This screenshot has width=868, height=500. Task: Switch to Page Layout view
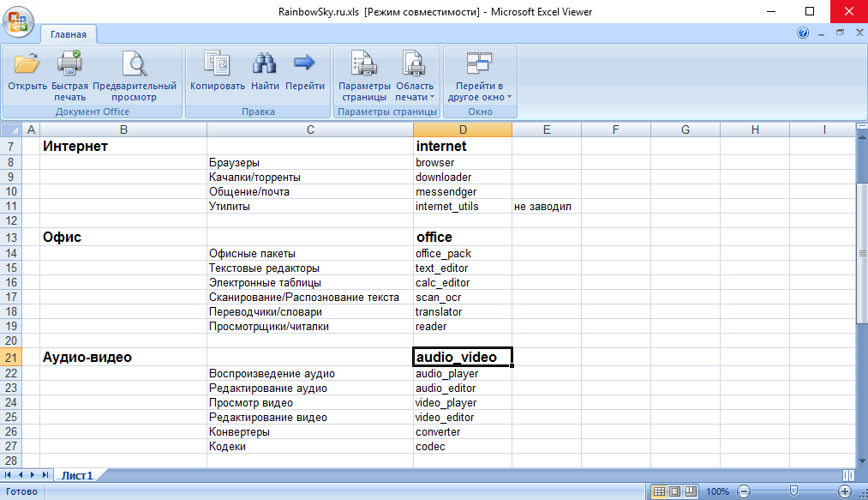coord(675,491)
